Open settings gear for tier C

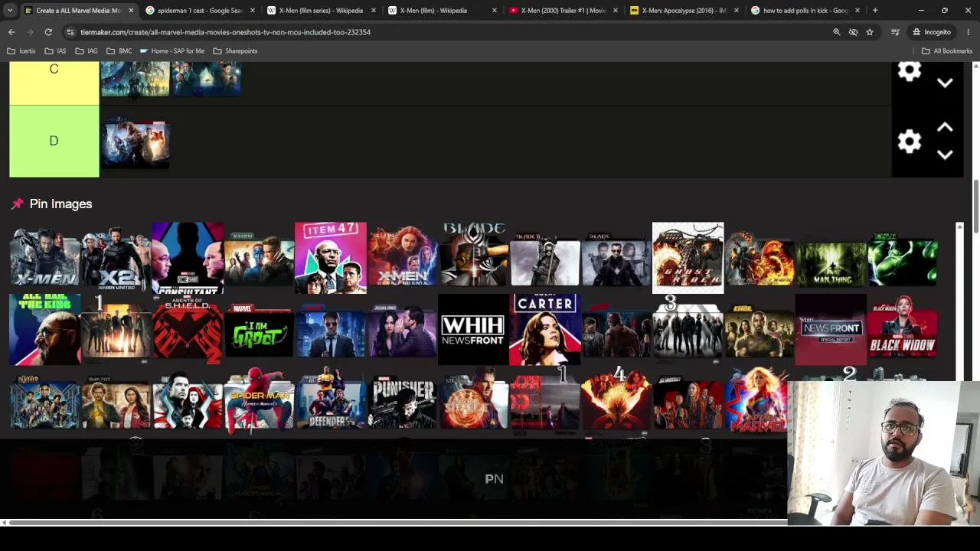(909, 71)
